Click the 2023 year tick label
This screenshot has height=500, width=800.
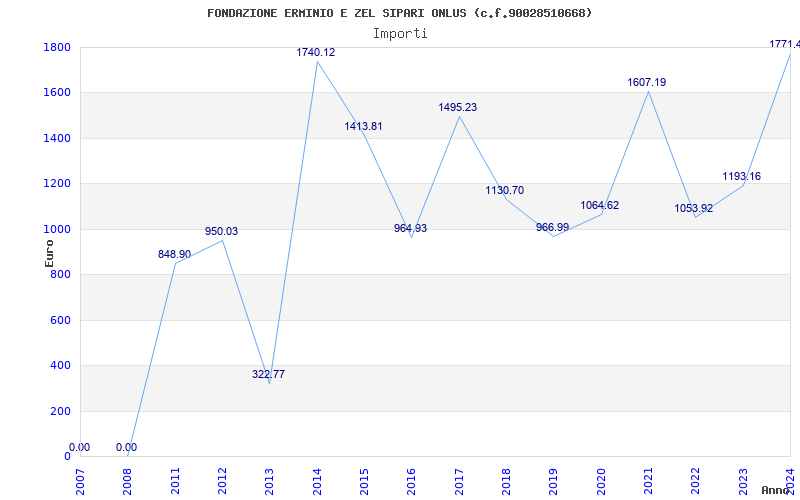click(x=743, y=481)
